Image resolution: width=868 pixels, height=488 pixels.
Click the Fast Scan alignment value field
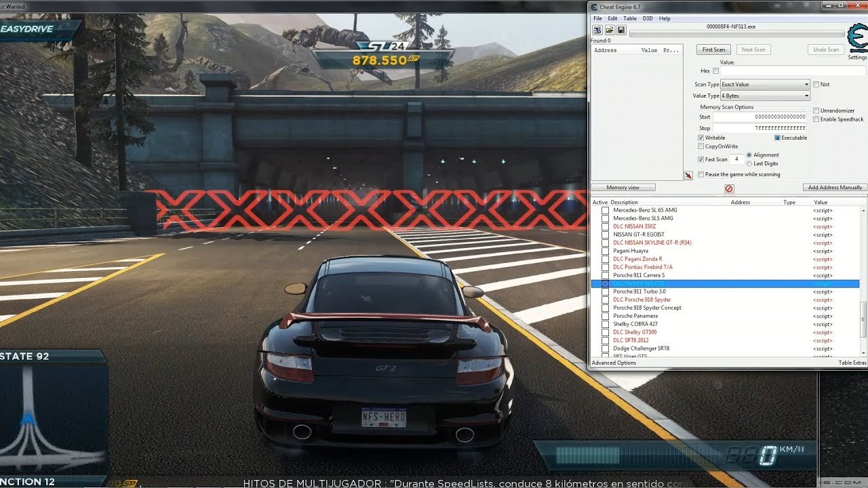[x=736, y=159]
